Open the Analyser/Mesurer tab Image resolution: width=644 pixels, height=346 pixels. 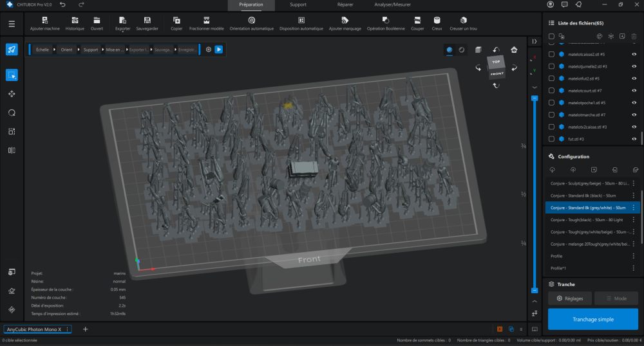pos(393,5)
